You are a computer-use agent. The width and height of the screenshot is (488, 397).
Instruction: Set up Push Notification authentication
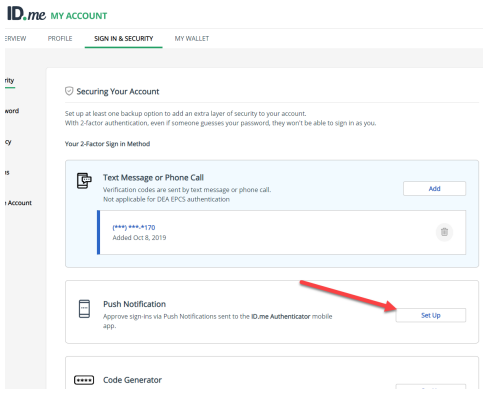[431, 315]
